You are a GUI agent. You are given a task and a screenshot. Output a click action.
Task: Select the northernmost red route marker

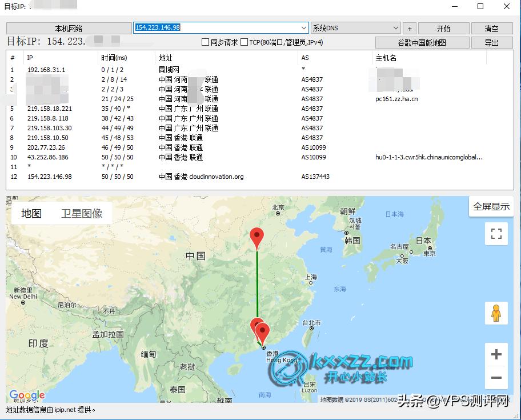click(x=257, y=236)
